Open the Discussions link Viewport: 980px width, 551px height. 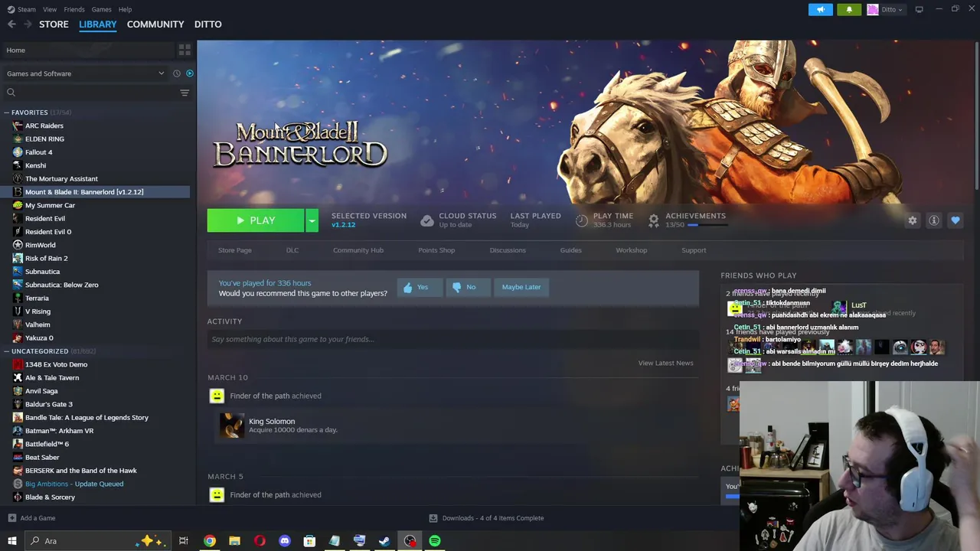pos(508,250)
